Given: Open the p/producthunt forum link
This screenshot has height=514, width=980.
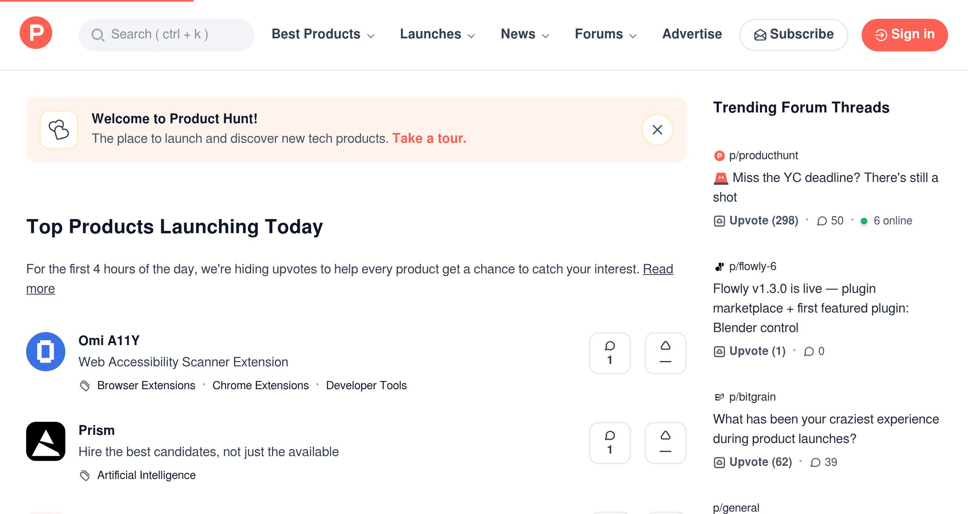Looking at the screenshot, I should [x=763, y=155].
